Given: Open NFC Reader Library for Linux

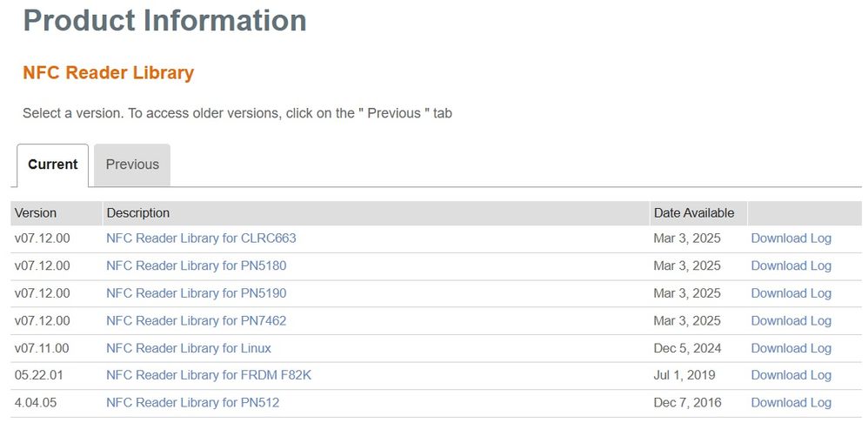Looking at the screenshot, I should tap(189, 348).
